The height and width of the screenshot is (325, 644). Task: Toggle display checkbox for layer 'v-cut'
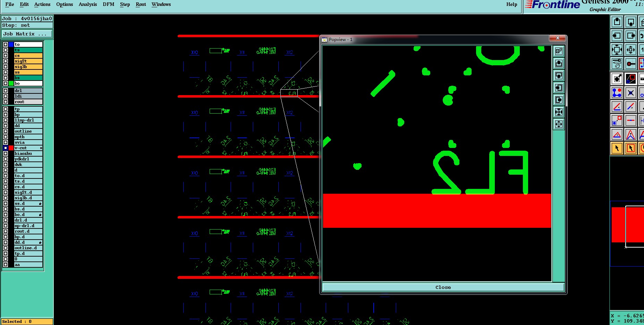[x=6, y=148]
